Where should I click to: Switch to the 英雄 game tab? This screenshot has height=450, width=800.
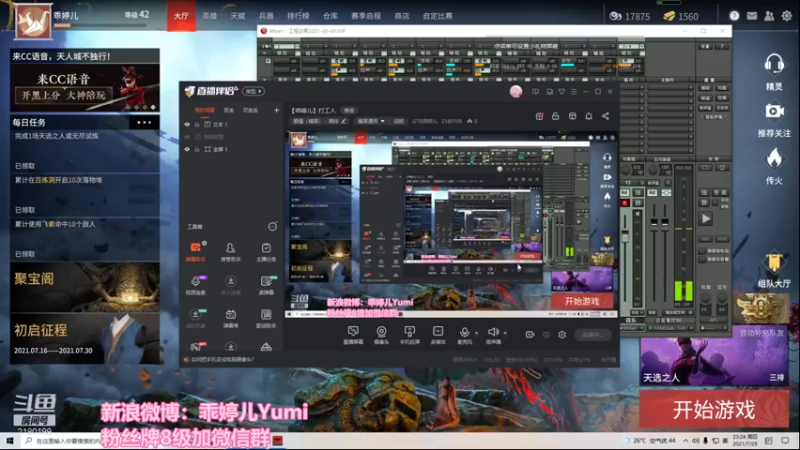click(209, 16)
